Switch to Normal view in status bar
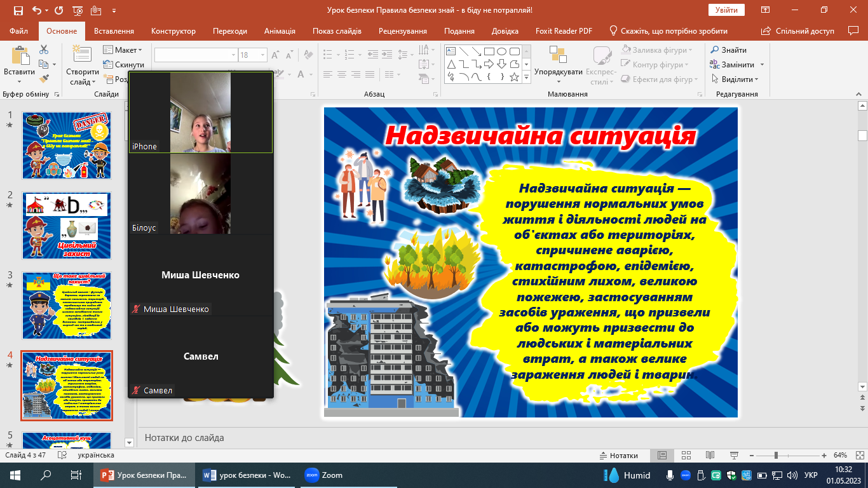This screenshot has width=868, height=488. 662,456
